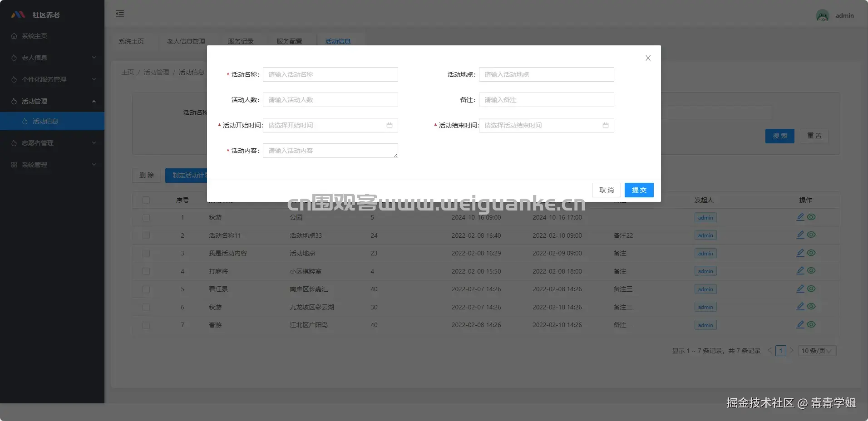The height and width of the screenshot is (421, 868).
Task: Click the calendar icon in 活动结束时间 field
Action: tap(606, 125)
